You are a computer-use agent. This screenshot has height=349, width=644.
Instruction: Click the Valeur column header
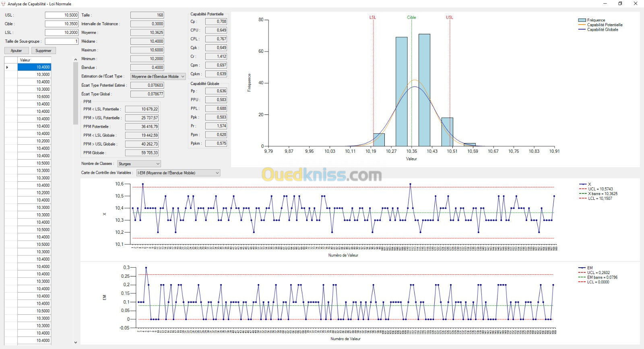click(x=34, y=60)
